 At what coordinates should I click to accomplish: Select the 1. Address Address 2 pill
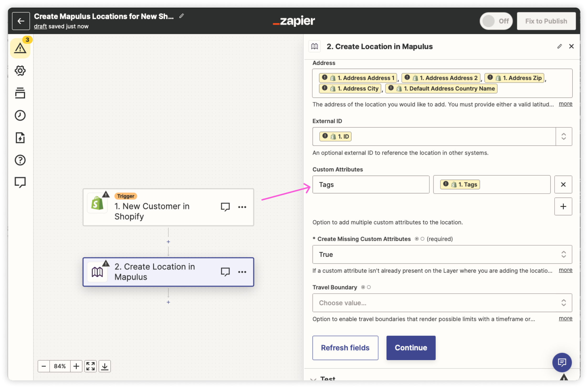coord(441,78)
